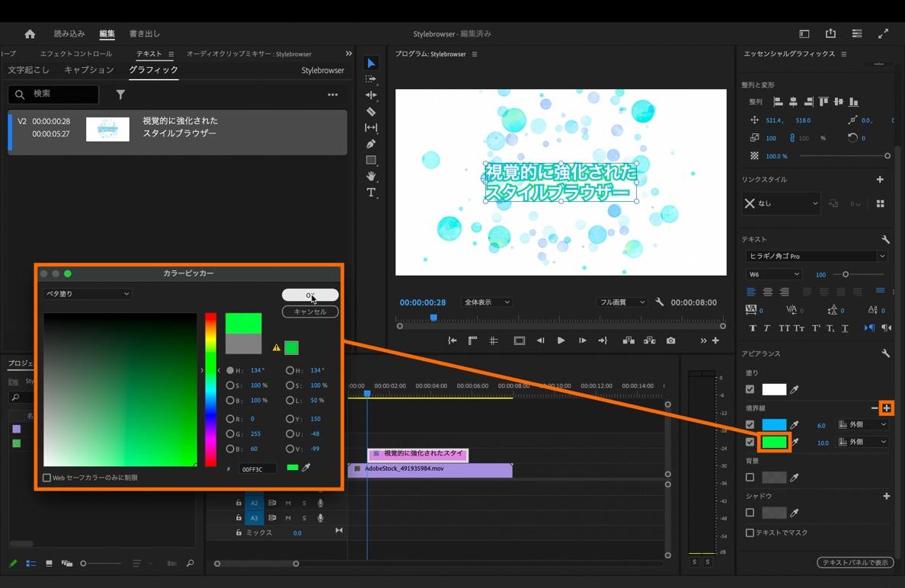Open the blue stroke position dropdown
This screenshot has width=905, height=588.
coord(862,425)
